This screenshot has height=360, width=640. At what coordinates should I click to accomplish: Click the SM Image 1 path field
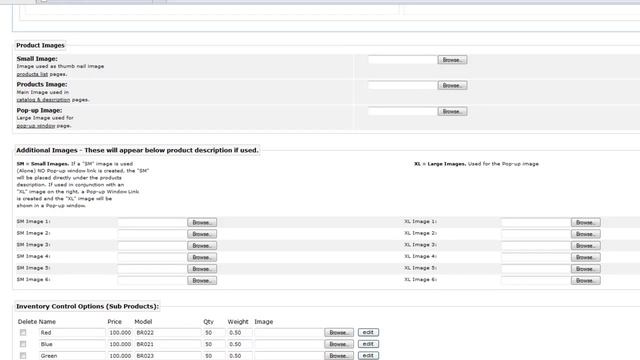152,222
